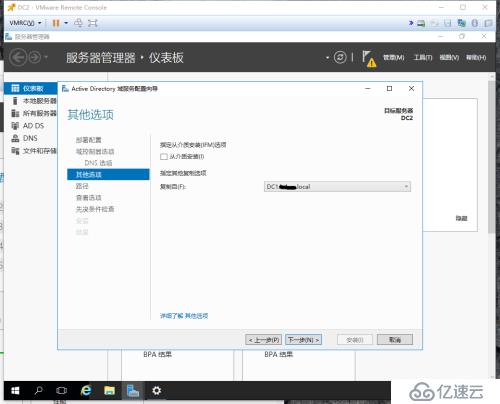
Task: Select 所有服务器 in the sidebar
Action: 31,113
